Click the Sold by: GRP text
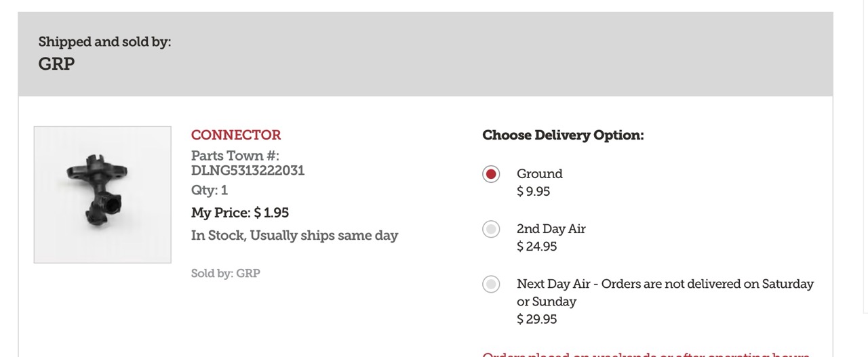 [226, 273]
